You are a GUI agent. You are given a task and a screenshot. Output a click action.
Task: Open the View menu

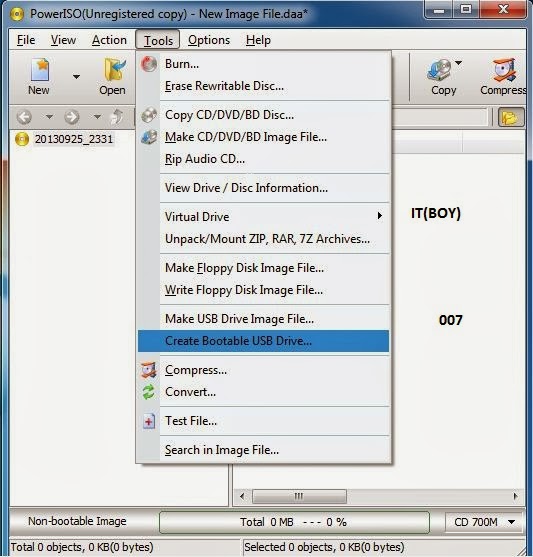(63, 40)
